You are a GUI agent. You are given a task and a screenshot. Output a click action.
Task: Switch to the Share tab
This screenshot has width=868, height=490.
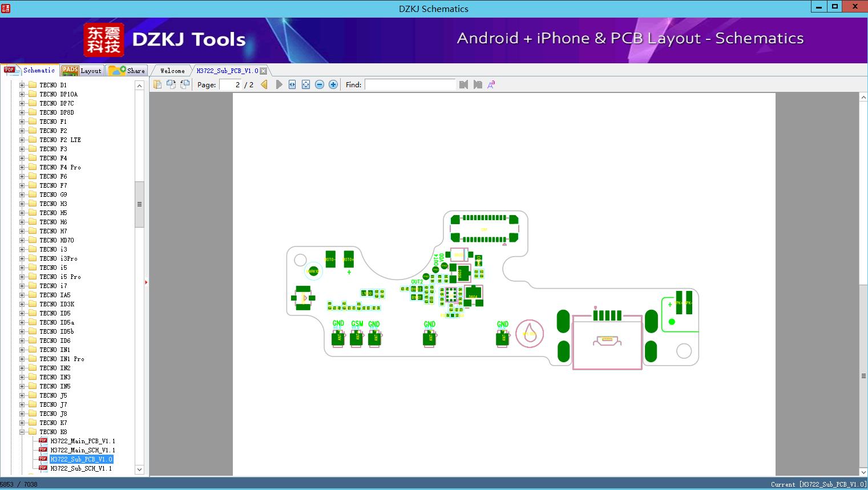pyautogui.click(x=127, y=71)
